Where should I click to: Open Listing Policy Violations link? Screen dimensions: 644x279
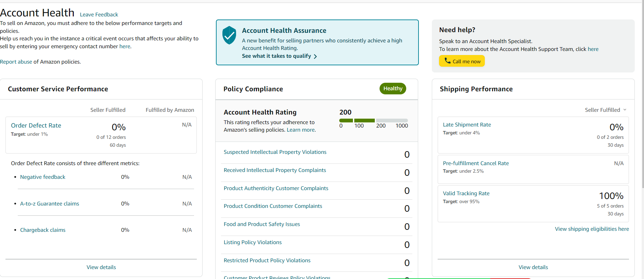click(x=253, y=242)
